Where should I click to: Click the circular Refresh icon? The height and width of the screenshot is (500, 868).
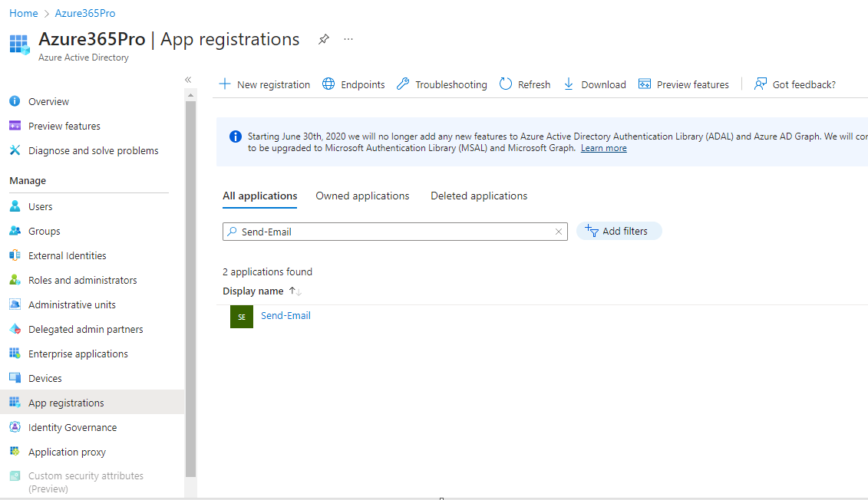[x=506, y=84]
